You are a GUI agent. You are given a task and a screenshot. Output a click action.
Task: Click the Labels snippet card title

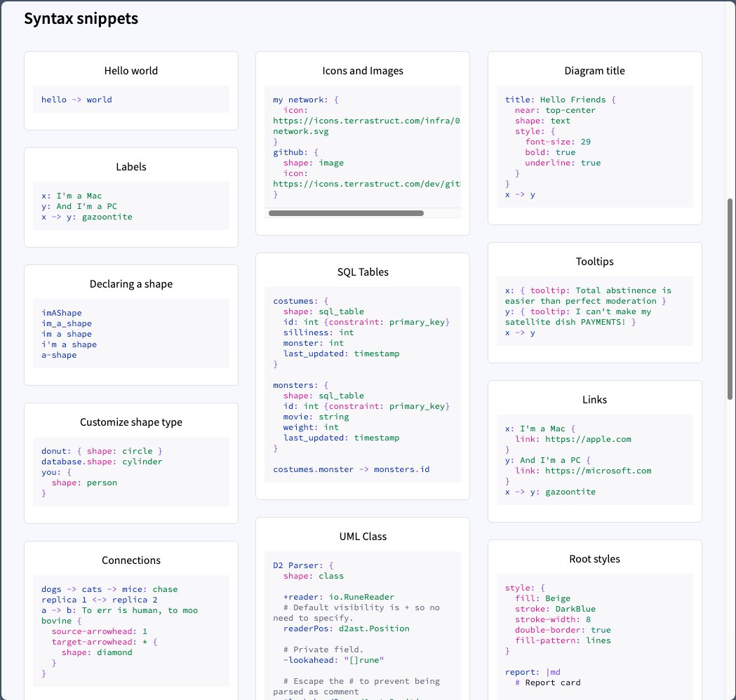[131, 167]
